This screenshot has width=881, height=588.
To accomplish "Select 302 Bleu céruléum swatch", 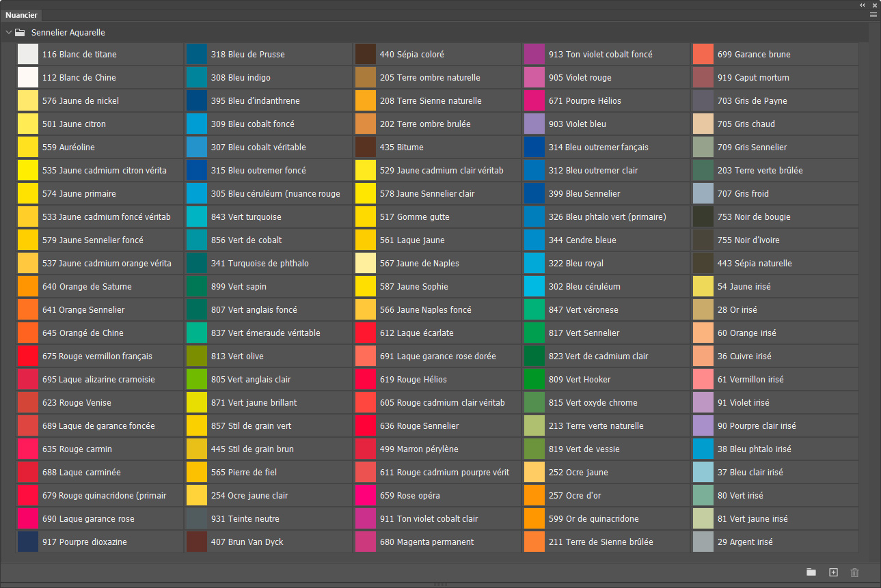I will [x=606, y=287].
